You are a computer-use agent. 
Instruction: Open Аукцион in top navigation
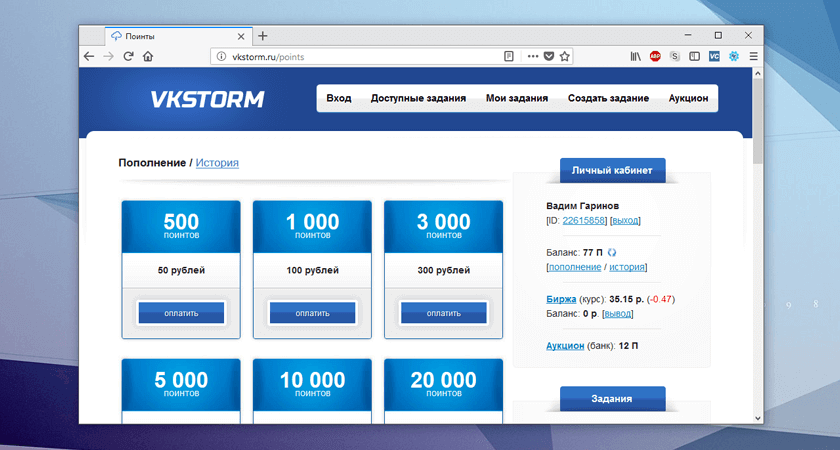688,98
